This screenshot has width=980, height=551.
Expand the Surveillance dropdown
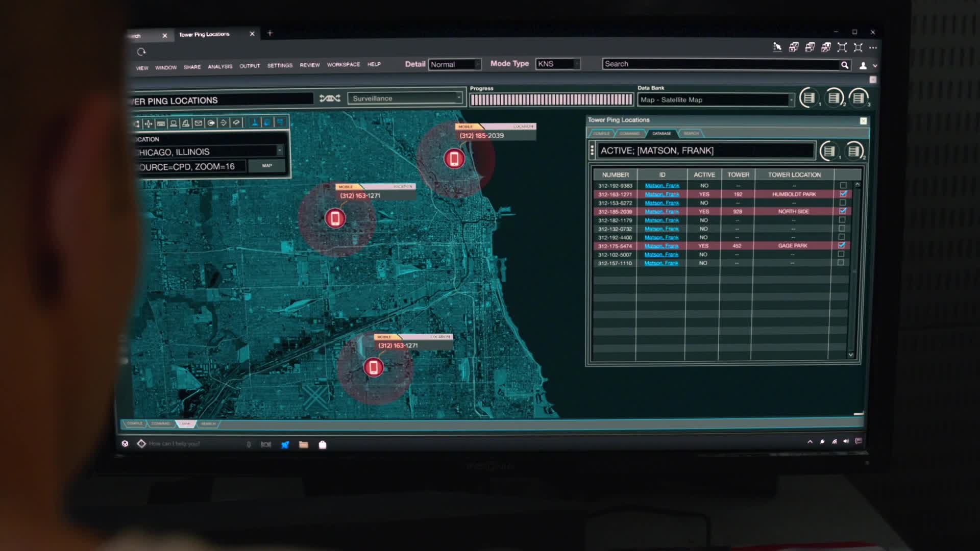(x=405, y=98)
